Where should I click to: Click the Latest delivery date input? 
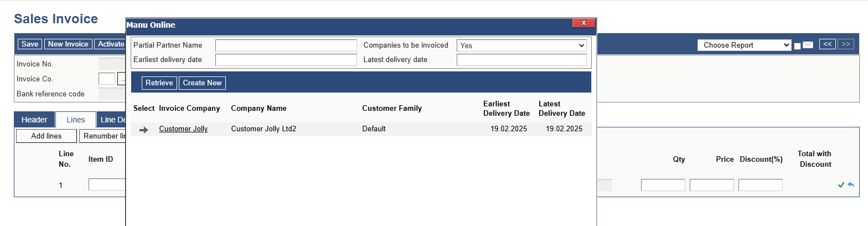click(x=521, y=60)
